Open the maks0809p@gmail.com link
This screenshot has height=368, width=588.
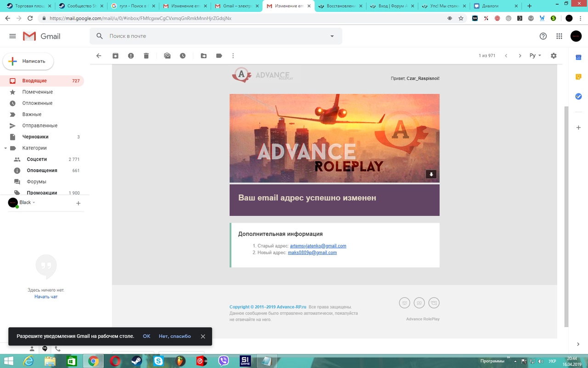(x=312, y=253)
